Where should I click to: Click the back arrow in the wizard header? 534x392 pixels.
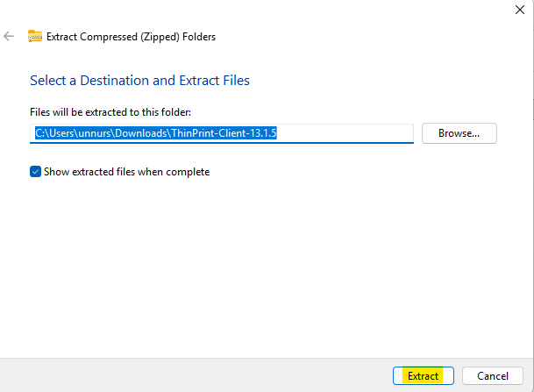(9, 36)
